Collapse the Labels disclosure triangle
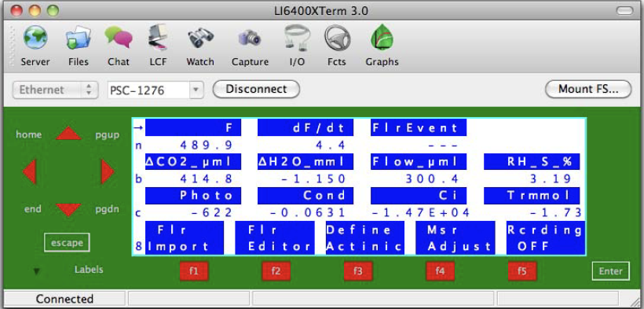 37,271
